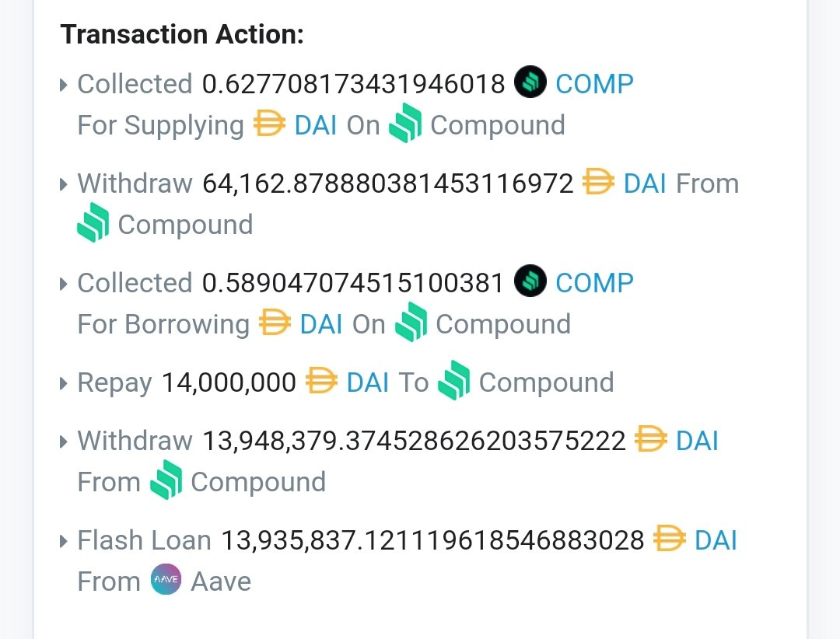Expand the Withdraw 64,162 DAI action arrow
Screen dimensions: 840x639
coord(63,184)
